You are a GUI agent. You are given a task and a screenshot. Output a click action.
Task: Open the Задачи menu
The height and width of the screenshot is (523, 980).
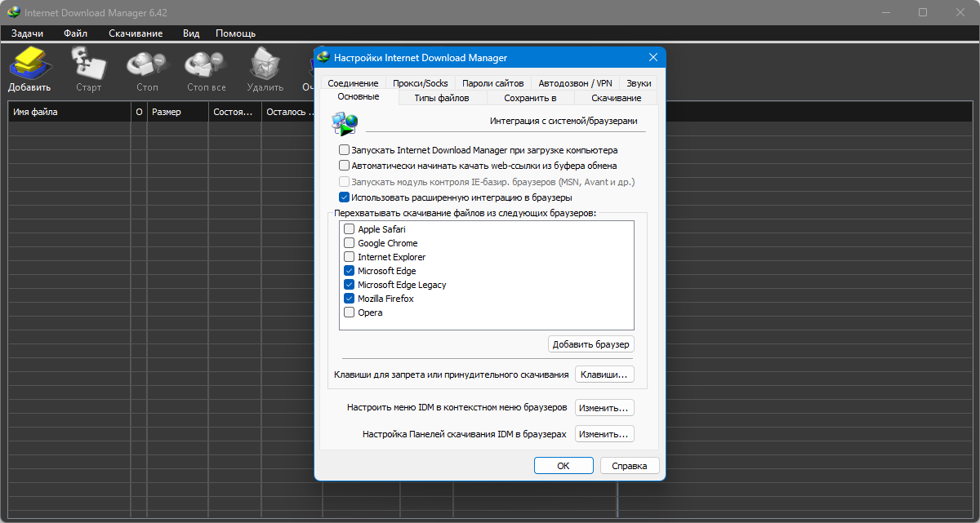click(27, 33)
